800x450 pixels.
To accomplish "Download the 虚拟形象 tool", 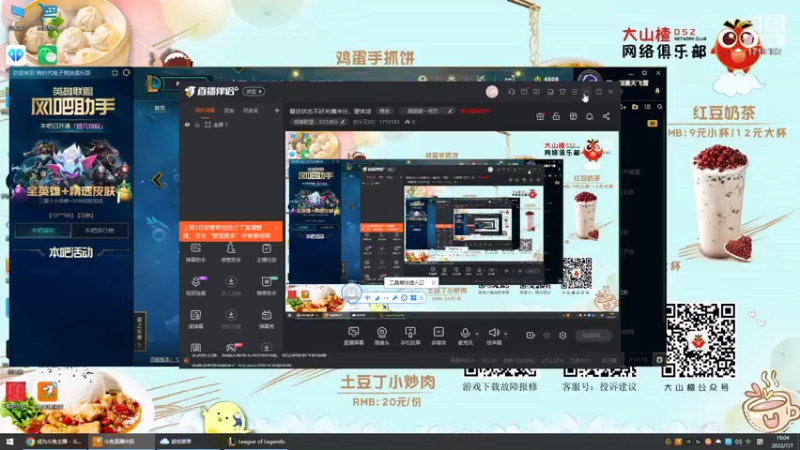I will click(231, 319).
